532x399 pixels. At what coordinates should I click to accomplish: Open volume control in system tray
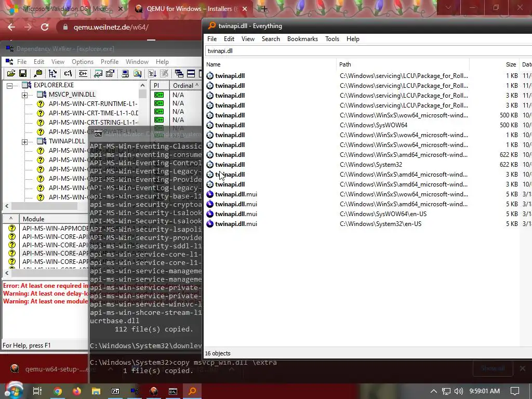[458, 391]
